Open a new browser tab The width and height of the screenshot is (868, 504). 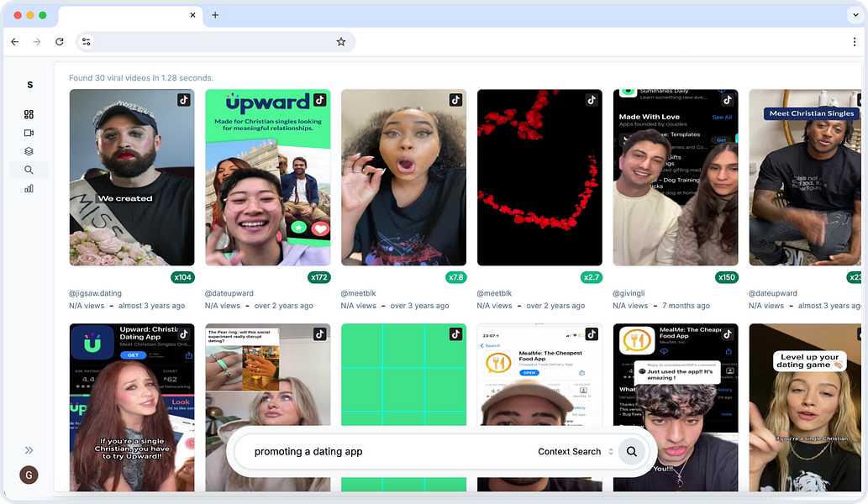coord(215,15)
